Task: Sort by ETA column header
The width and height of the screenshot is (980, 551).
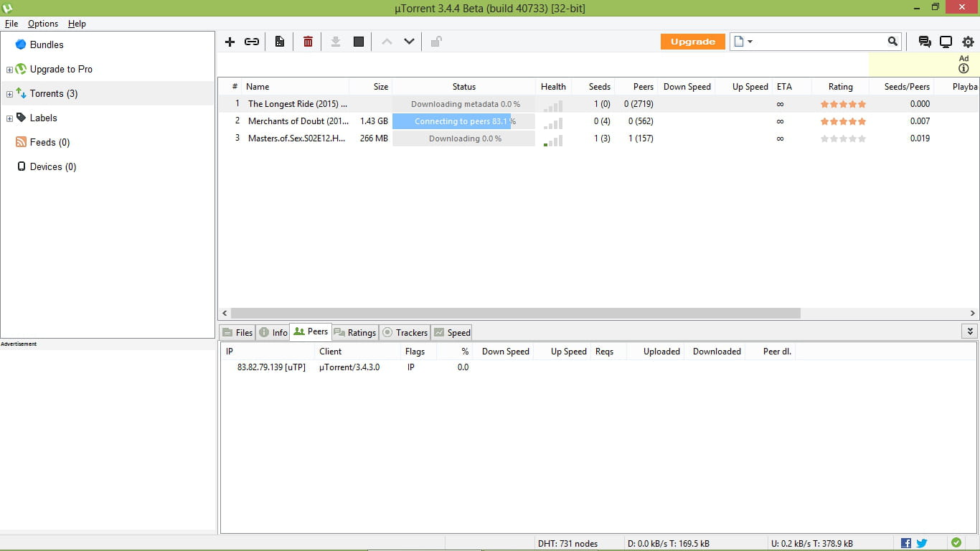Action: pyautogui.click(x=791, y=87)
